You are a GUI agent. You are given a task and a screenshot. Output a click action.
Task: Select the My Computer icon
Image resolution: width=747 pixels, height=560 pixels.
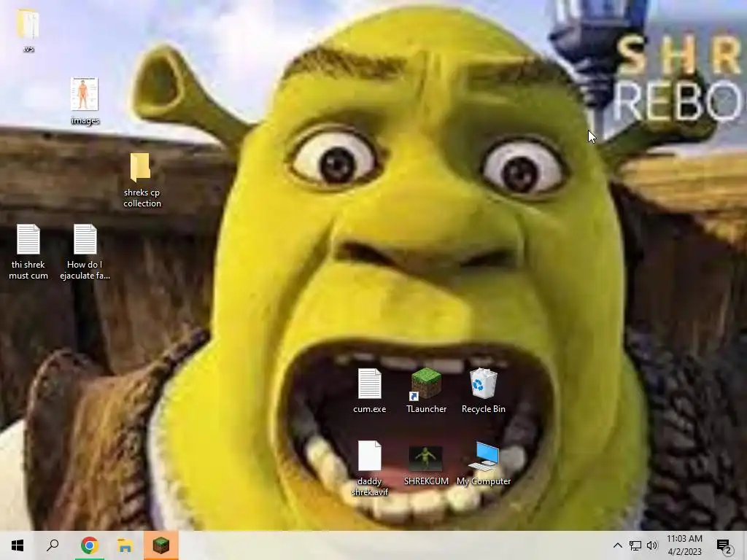coord(484,464)
